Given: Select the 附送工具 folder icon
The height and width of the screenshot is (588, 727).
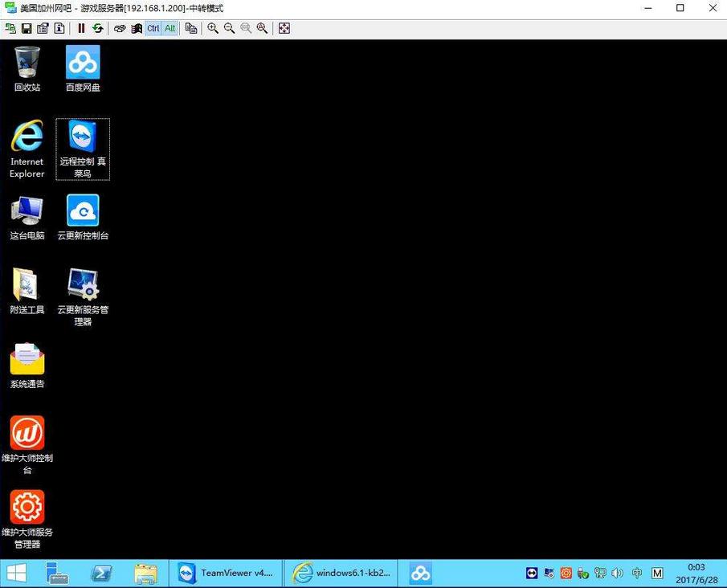Looking at the screenshot, I should coord(27,292).
